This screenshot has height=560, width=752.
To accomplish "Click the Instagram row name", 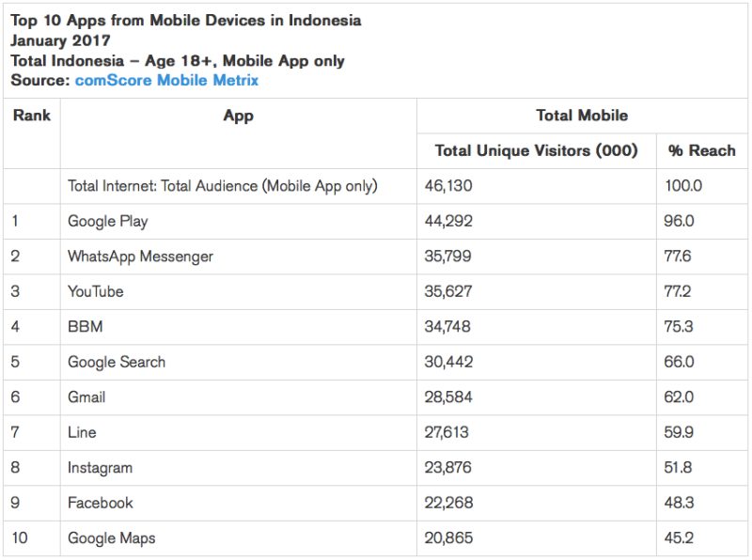I will (100, 468).
